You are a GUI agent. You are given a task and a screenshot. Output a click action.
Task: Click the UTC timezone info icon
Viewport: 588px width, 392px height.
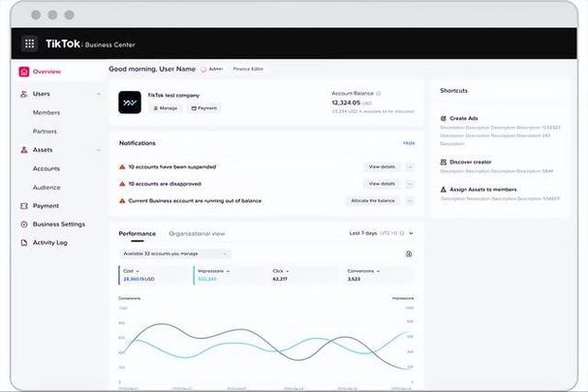[x=402, y=233]
